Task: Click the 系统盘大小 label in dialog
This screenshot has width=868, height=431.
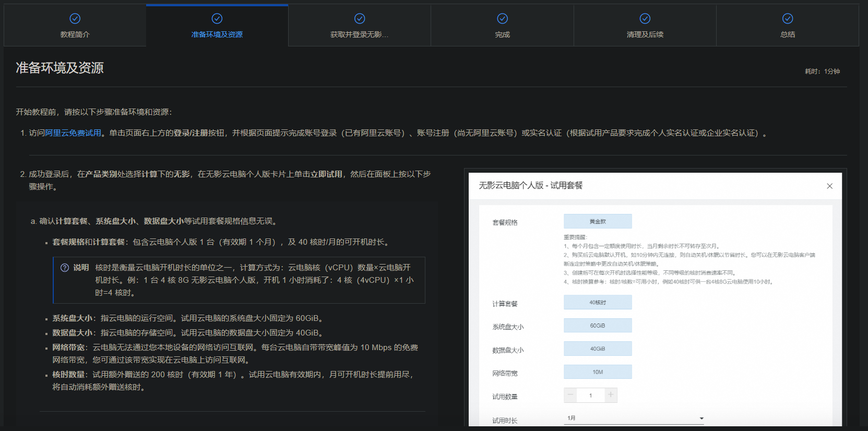Action: click(x=508, y=327)
